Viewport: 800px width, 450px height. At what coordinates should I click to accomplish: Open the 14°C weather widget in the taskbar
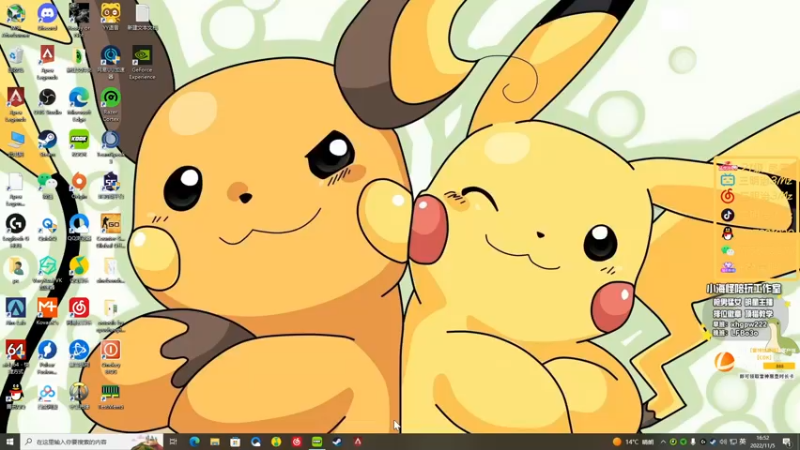click(633, 442)
